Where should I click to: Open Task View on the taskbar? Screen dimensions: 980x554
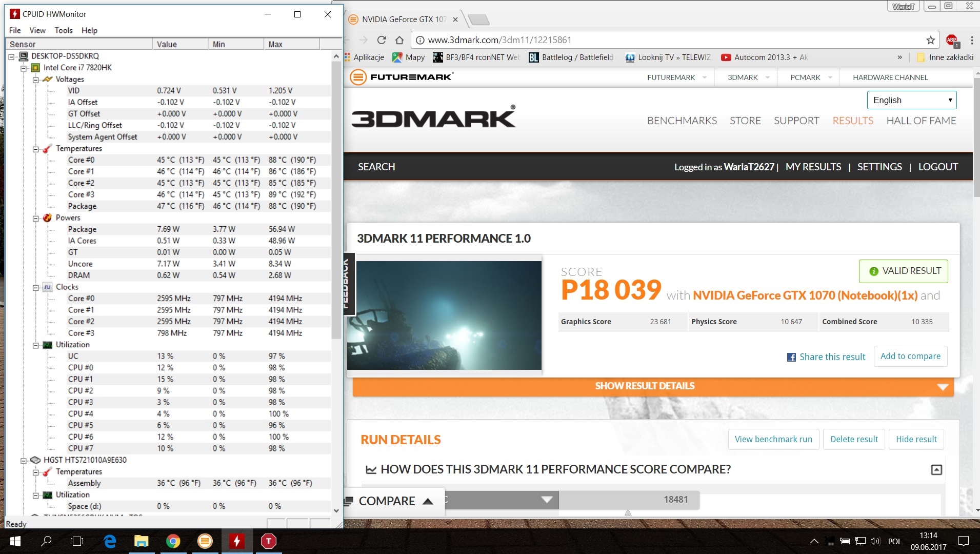pos(77,541)
